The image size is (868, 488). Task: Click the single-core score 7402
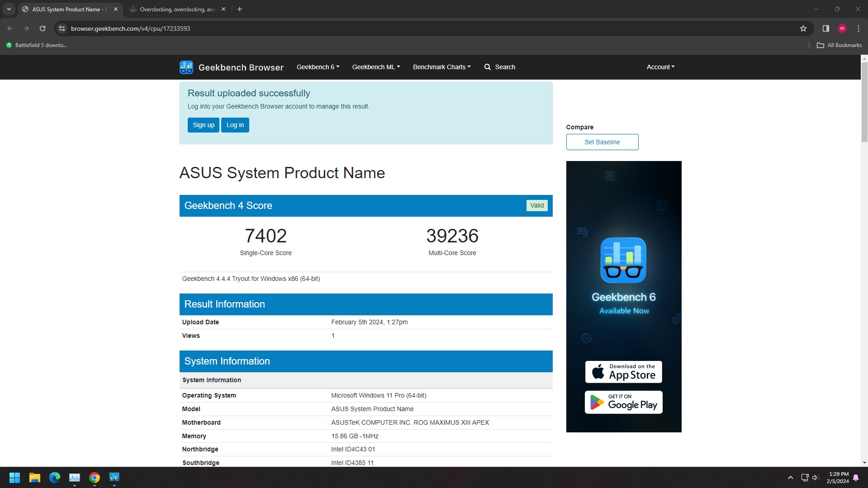266,236
